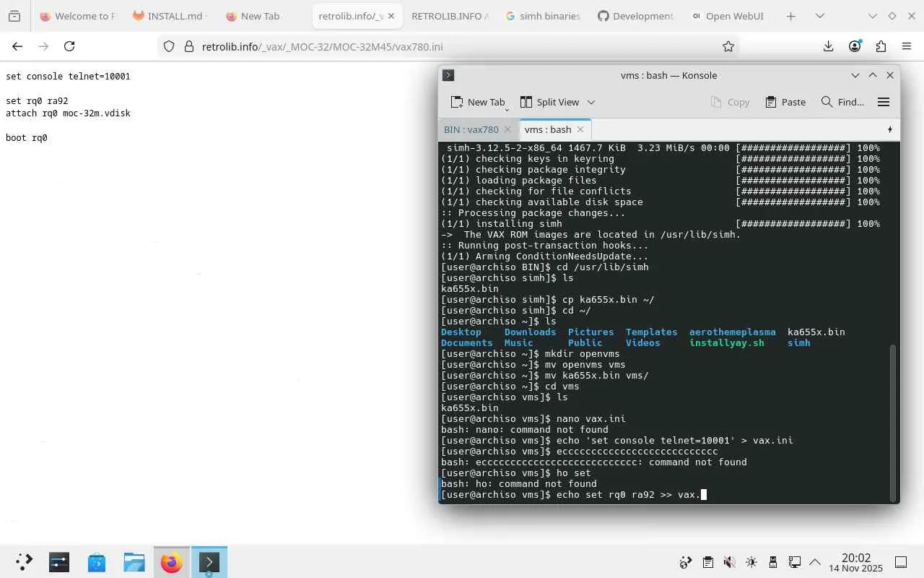Viewport: 924px width, 578px height.
Task: Click the 'attach rq0 moc-32m.vdisk' line in the page
Action: 68,113
